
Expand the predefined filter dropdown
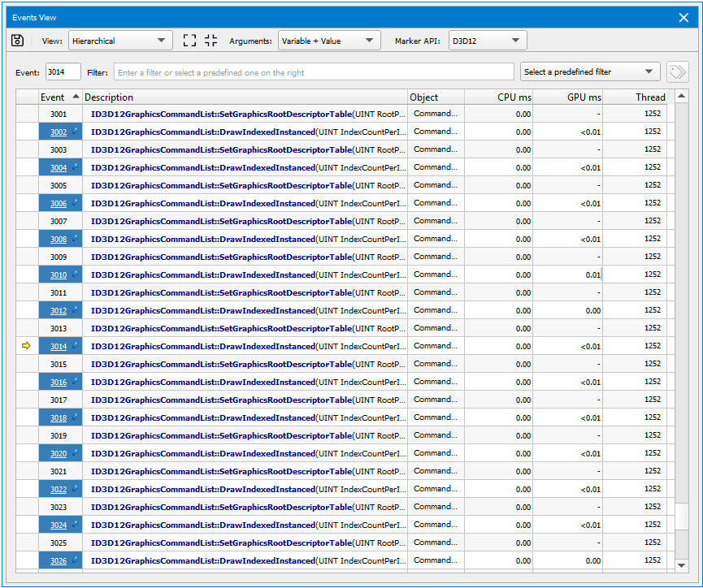coord(590,72)
